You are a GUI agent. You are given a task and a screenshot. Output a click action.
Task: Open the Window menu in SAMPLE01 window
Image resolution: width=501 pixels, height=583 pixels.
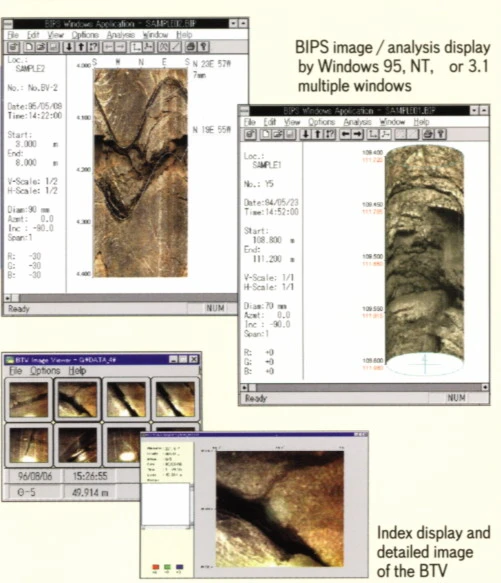click(x=392, y=122)
